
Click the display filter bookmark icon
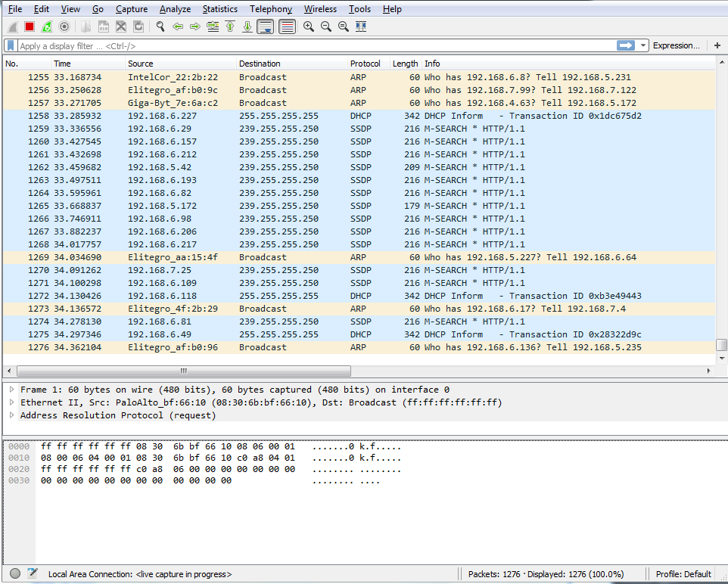click(11, 46)
